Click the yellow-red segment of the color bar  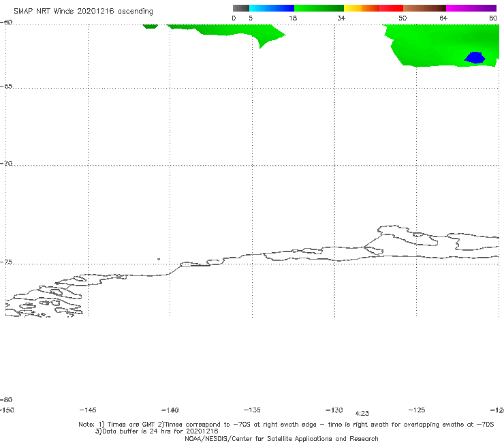coord(373,8)
